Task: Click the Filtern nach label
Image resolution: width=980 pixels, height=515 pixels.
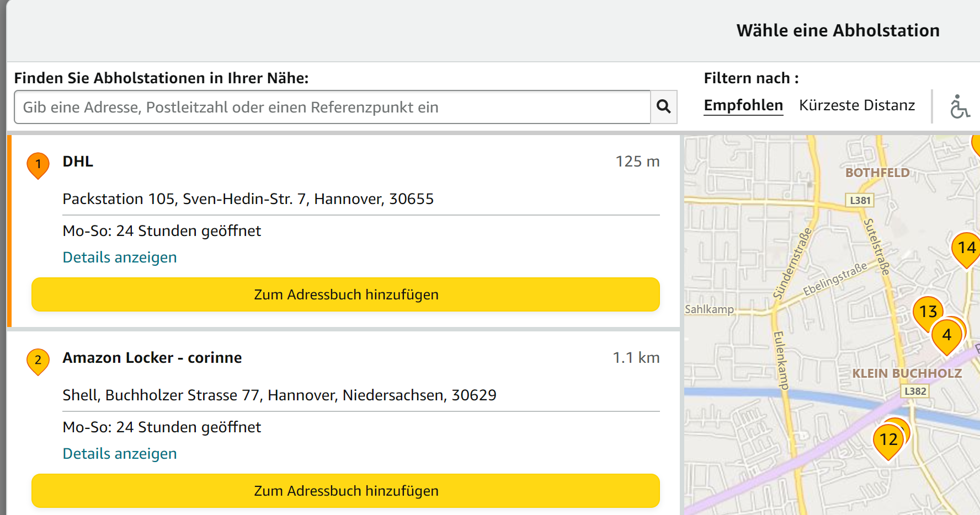Action: click(751, 78)
